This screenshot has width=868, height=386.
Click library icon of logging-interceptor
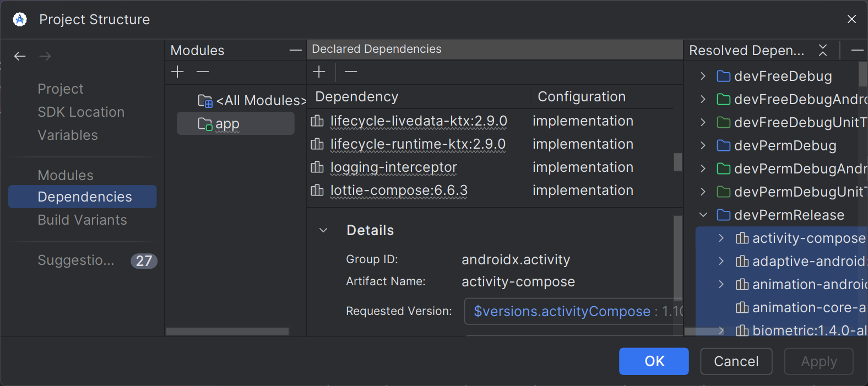click(317, 167)
